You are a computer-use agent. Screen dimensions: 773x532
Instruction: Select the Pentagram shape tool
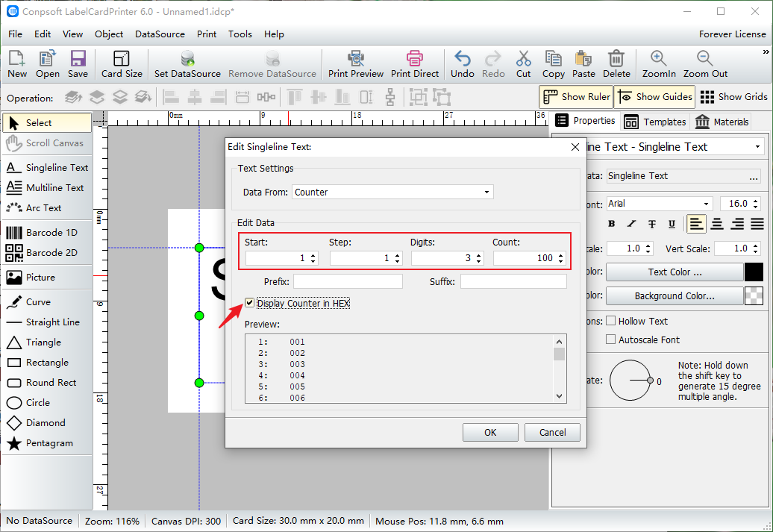tap(47, 443)
